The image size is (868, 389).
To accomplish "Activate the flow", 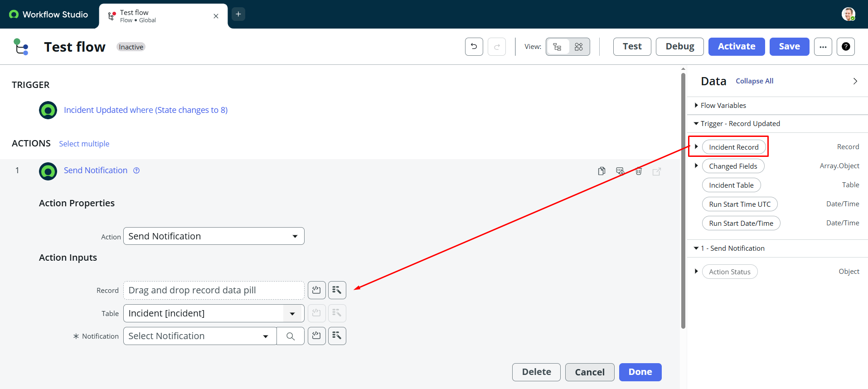I will pyautogui.click(x=737, y=47).
